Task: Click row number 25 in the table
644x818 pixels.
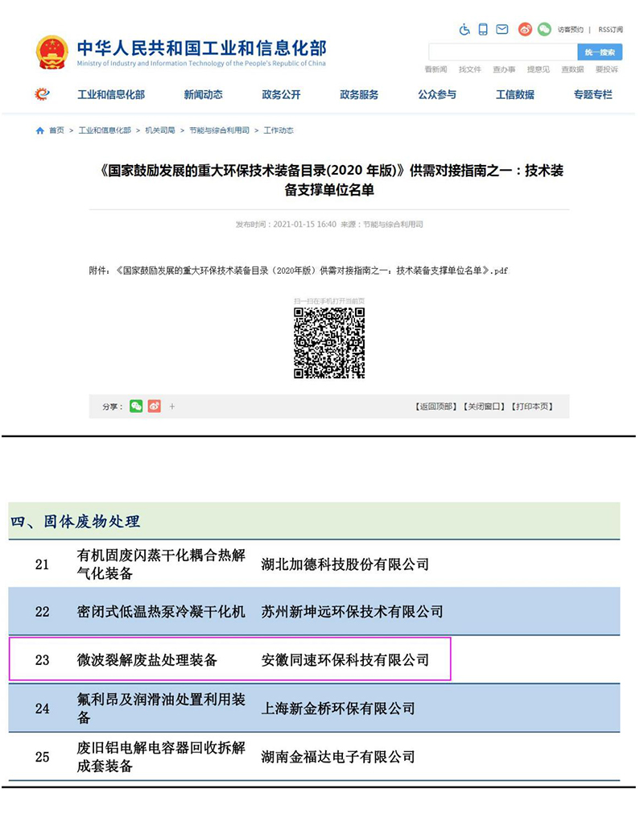Action: (x=42, y=757)
